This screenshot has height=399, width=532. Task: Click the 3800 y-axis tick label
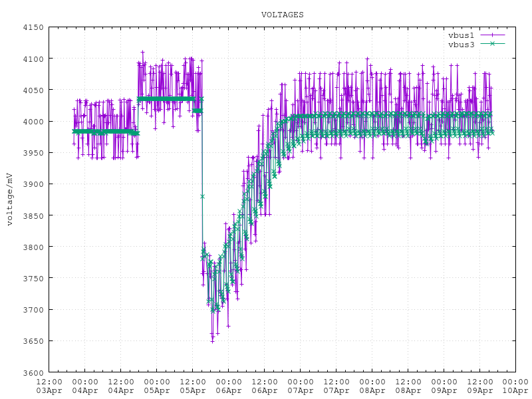point(33,247)
